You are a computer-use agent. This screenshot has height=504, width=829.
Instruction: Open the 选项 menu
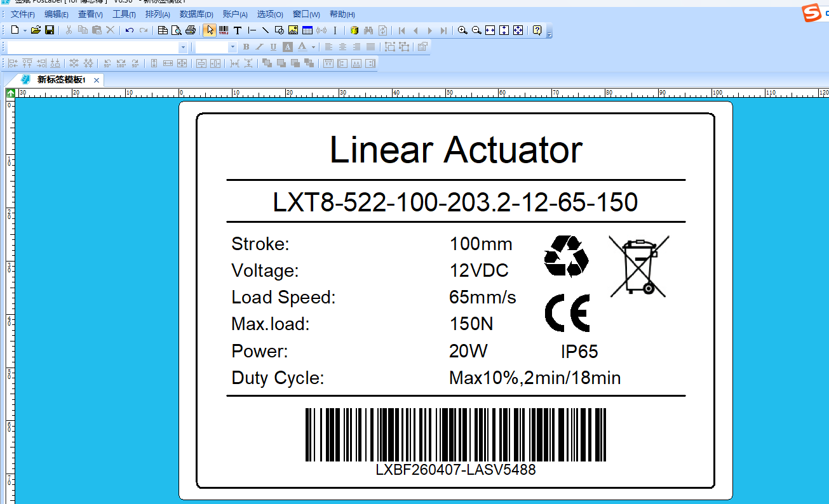(x=270, y=14)
